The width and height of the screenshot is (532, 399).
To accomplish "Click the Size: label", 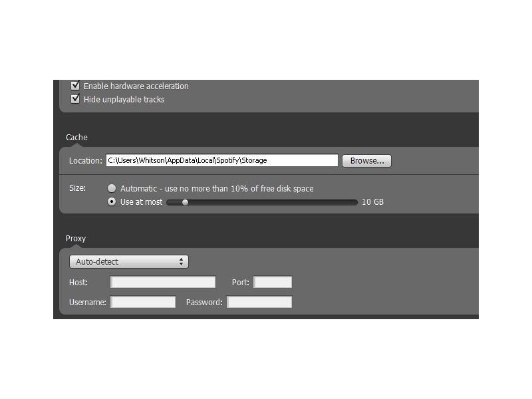I will 77,188.
